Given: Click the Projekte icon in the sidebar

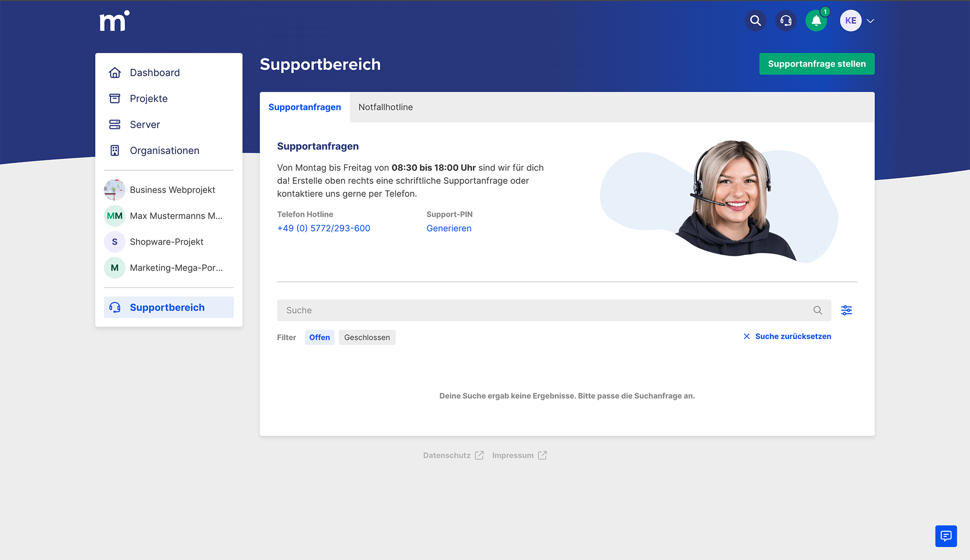Looking at the screenshot, I should [115, 98].
